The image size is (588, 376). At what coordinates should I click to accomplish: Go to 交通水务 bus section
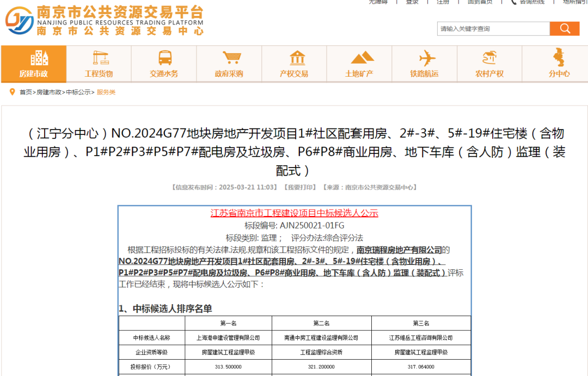point(164,64)
